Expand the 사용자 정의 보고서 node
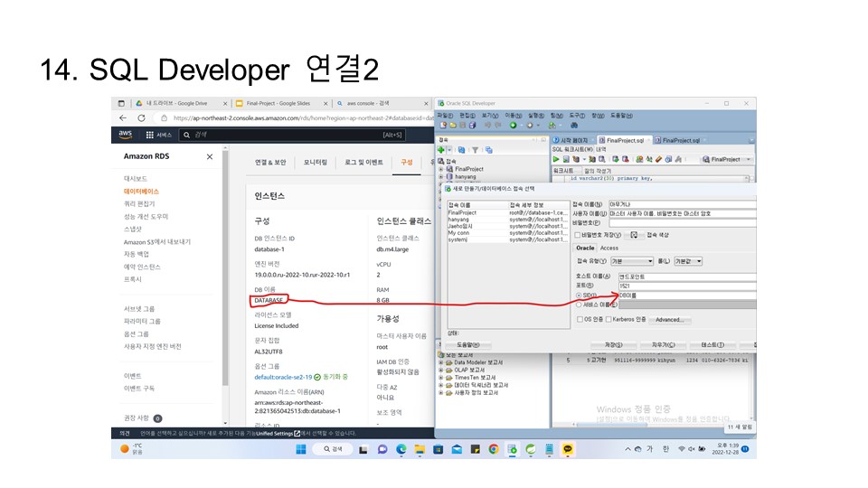868x488 pixels. point(441,393)
